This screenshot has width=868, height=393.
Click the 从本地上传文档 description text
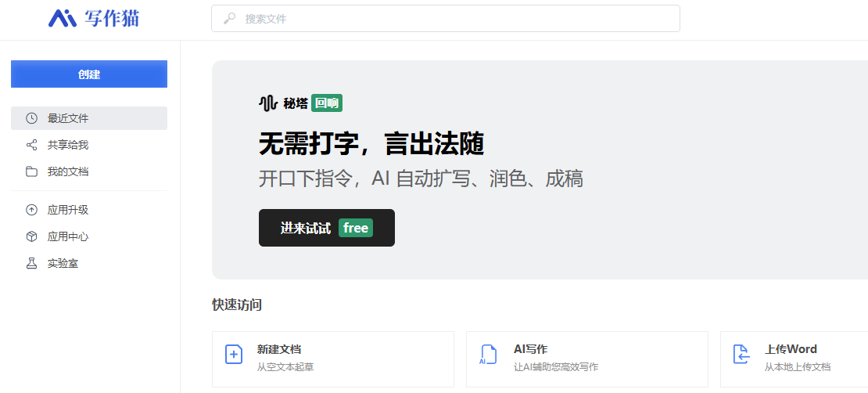click(x=798, y=367)
